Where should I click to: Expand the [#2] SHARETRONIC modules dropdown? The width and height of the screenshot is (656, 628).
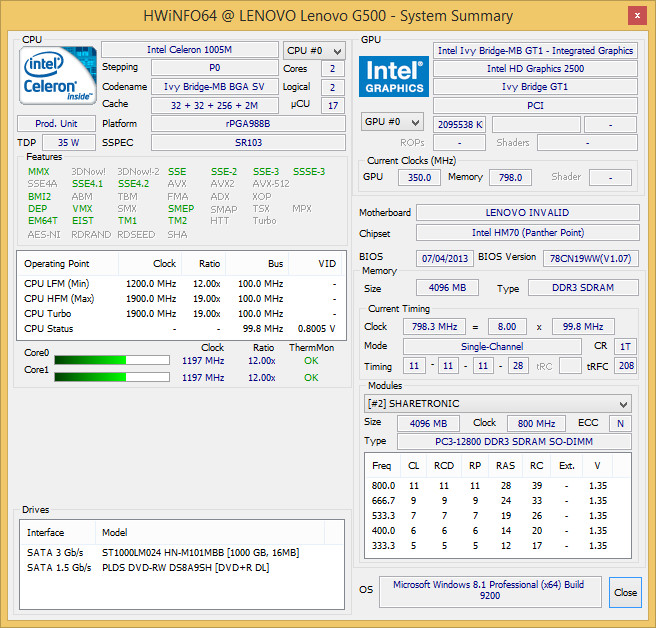coord(497,404)
